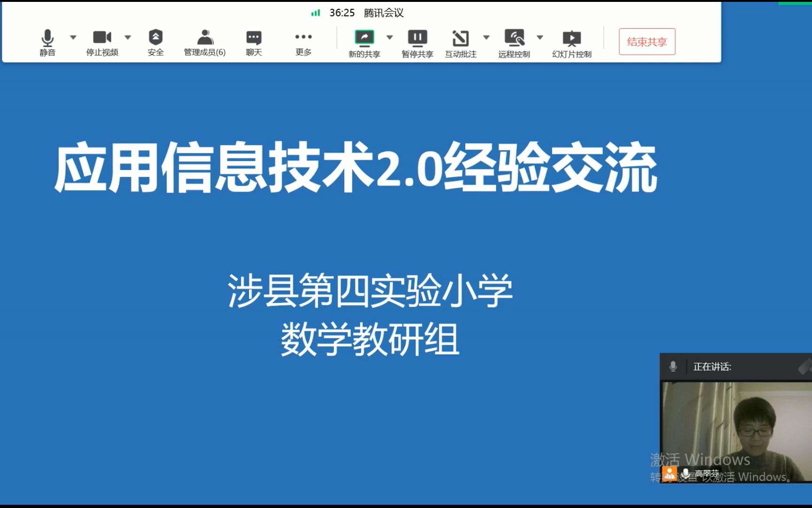Viewport: 812px width, 508px height.
Task: Expand the 远程控制 dropdown arrow
Action: tap(539, 37)
